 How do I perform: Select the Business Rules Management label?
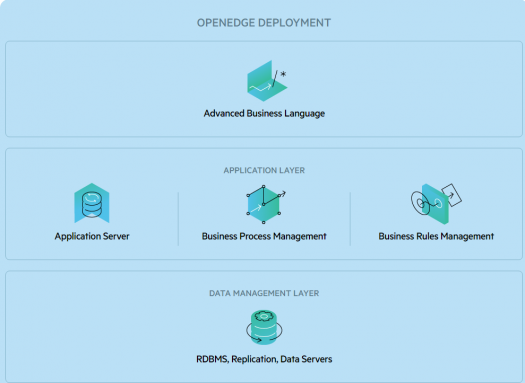[x=436, y=236]
